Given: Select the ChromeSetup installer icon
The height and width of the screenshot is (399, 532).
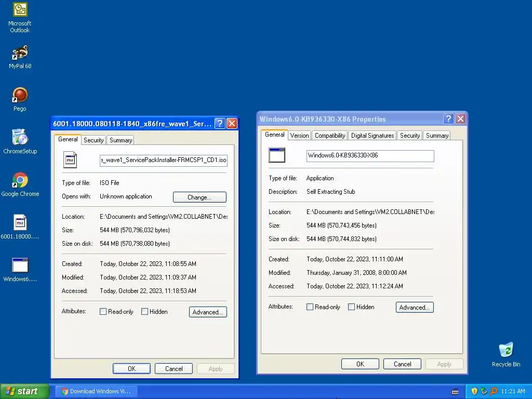Looking at the screenshot, I should point(20,142).
